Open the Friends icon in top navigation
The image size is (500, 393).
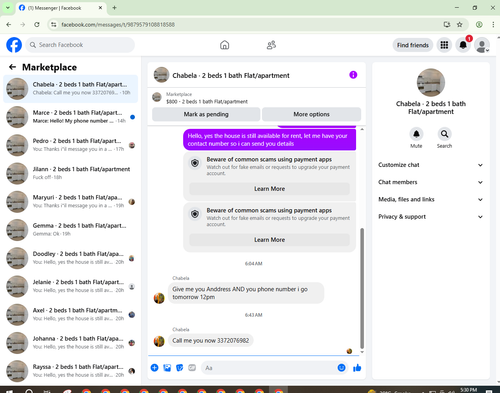pos(271,45)
